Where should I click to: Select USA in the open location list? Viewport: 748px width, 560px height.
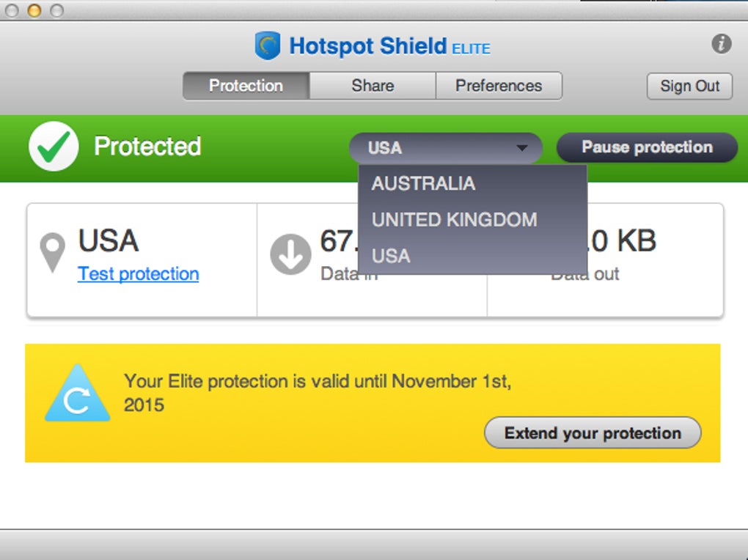point(391,256)
